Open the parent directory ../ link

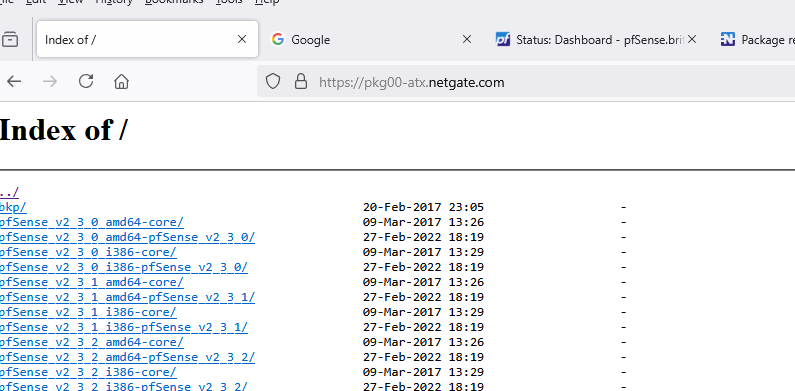tap(9, 192)
